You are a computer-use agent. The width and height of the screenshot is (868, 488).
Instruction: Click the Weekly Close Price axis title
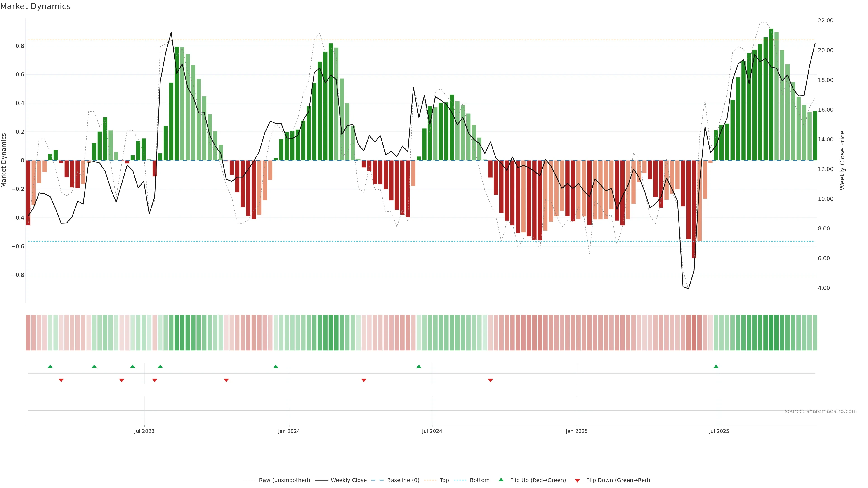(842, 160)
